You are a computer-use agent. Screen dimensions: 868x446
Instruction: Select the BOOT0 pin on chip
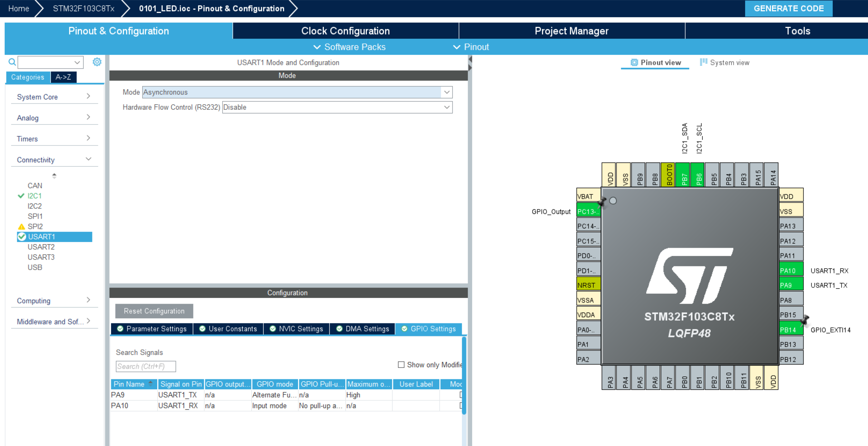[x=668, y=175]
